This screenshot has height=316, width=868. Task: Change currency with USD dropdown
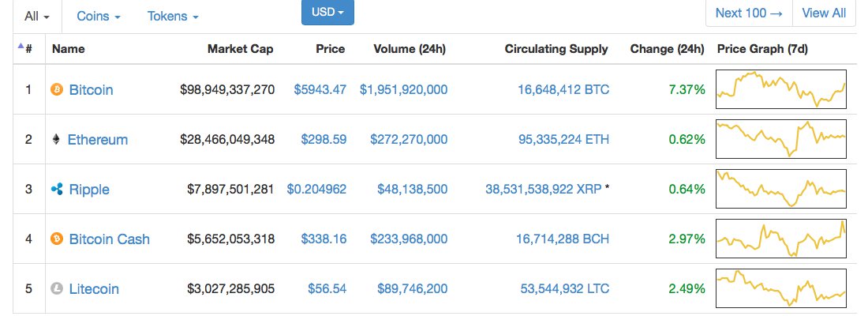(x=327, y=13)
